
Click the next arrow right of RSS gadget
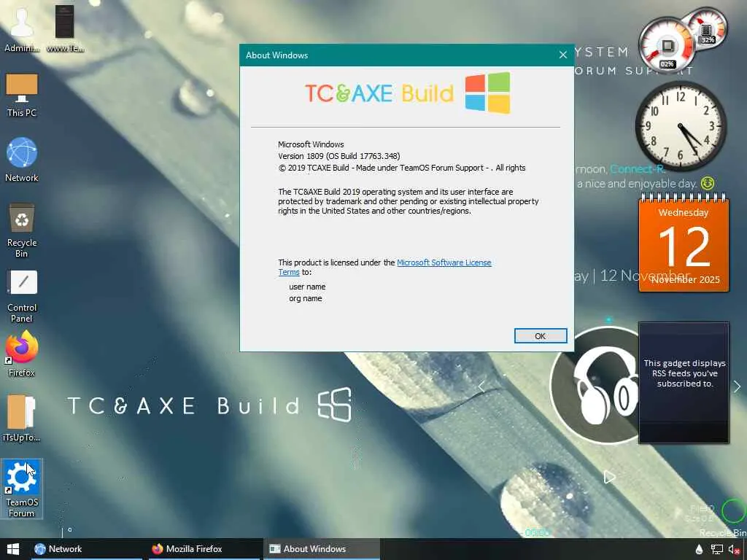point(737,386)
